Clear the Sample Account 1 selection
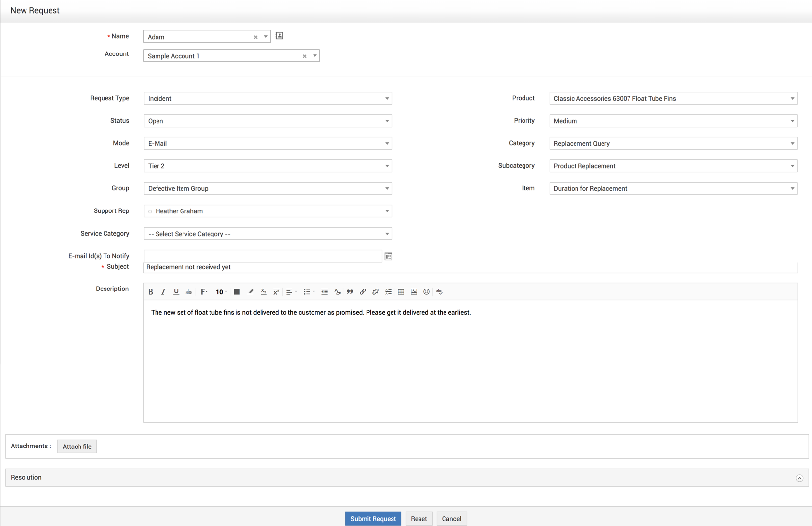812x526 pixels. (304, 56)
